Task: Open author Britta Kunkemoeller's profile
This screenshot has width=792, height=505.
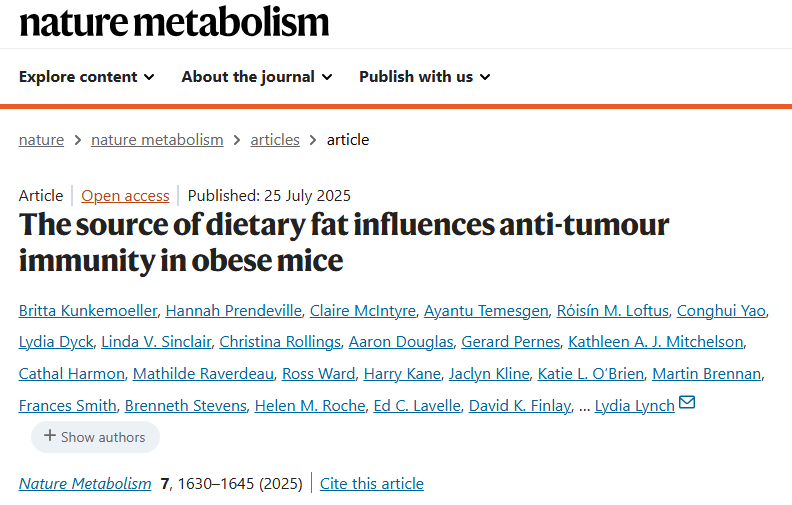Action: pyautogui.click(x=87, y=311)
